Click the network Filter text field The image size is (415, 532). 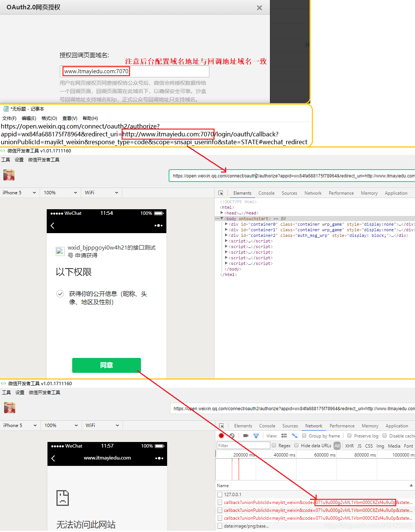(x=243, y=445)
